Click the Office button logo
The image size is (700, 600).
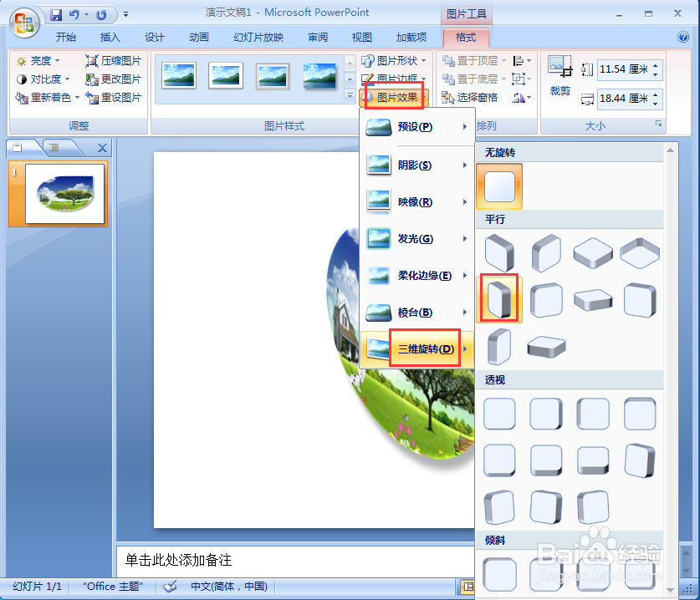24,22
